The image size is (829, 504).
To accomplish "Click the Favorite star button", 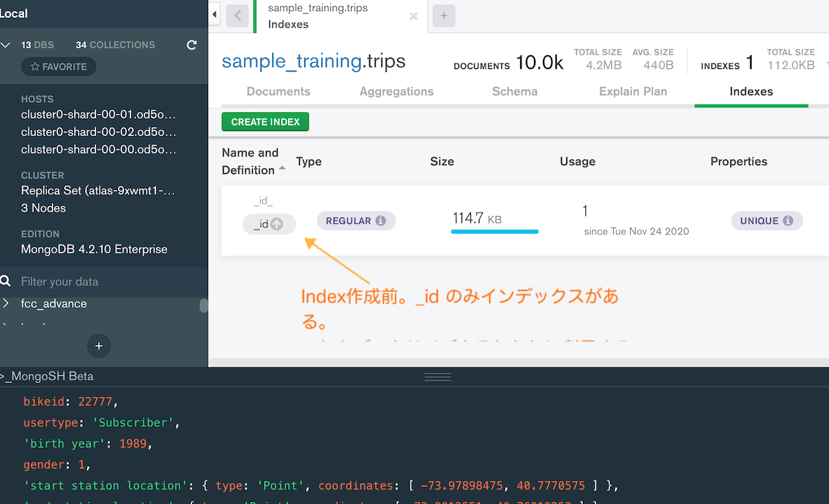I will pos(59,67).
